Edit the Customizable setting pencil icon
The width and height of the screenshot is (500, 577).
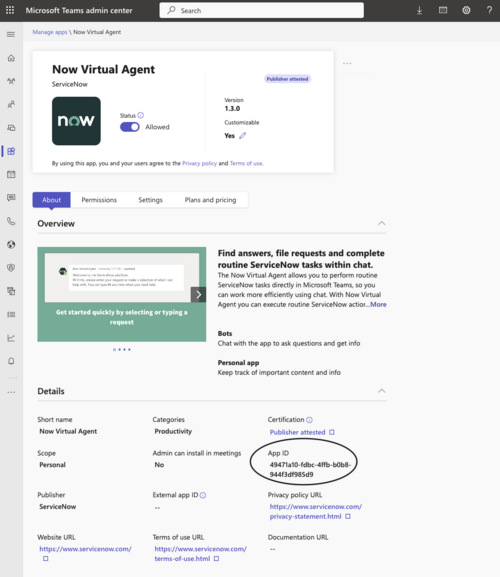[x=242, y=135]
